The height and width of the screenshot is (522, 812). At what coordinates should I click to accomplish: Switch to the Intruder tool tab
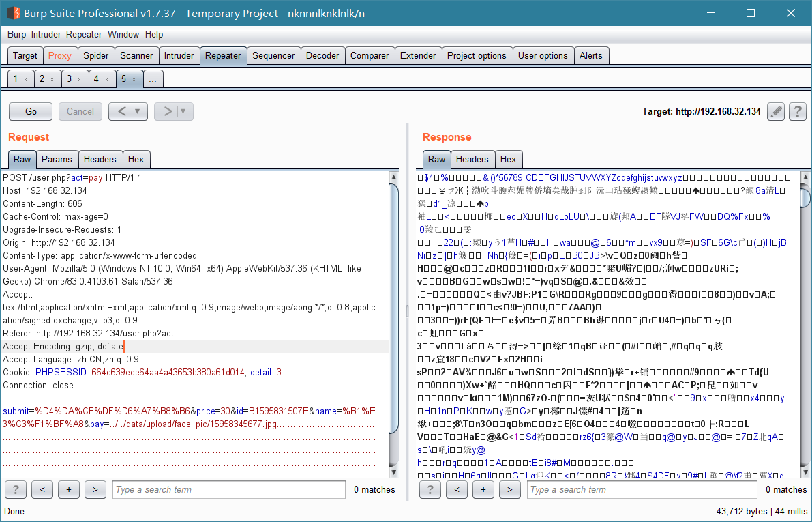tap(179, 55)
